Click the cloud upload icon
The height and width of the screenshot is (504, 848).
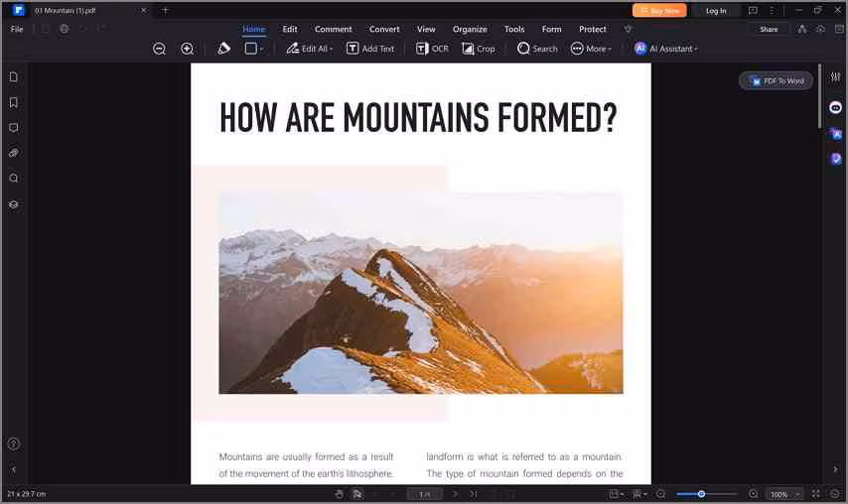tap(821, 29)
